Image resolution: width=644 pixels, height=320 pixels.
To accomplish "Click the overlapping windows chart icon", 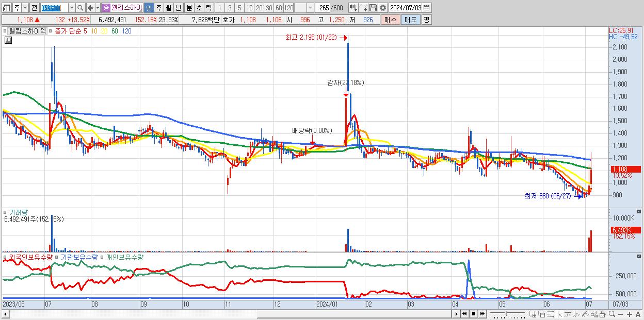I will tap(542, 314).
